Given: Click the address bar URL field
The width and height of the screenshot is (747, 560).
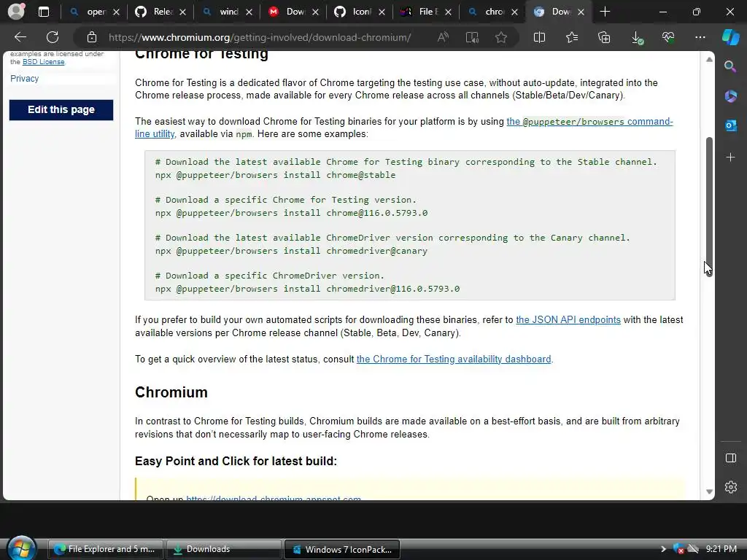Looking at the screenshot, I should point(260,37).
